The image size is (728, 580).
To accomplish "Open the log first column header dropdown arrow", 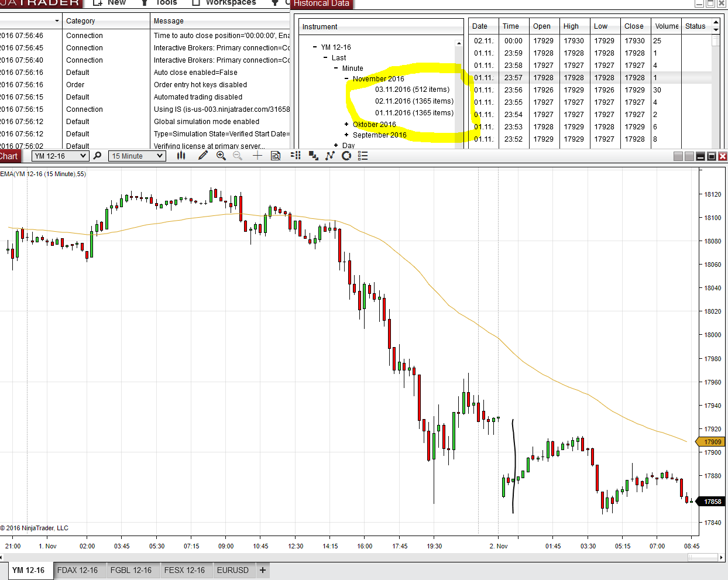I will (57, 21).
